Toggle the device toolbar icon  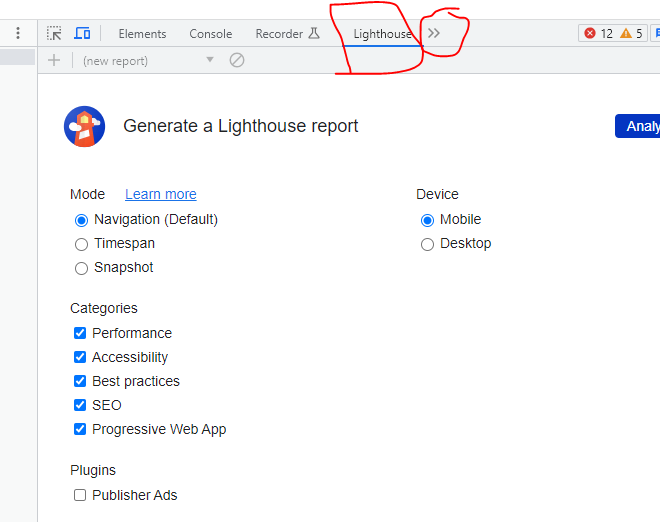click(x=82, y=34)
